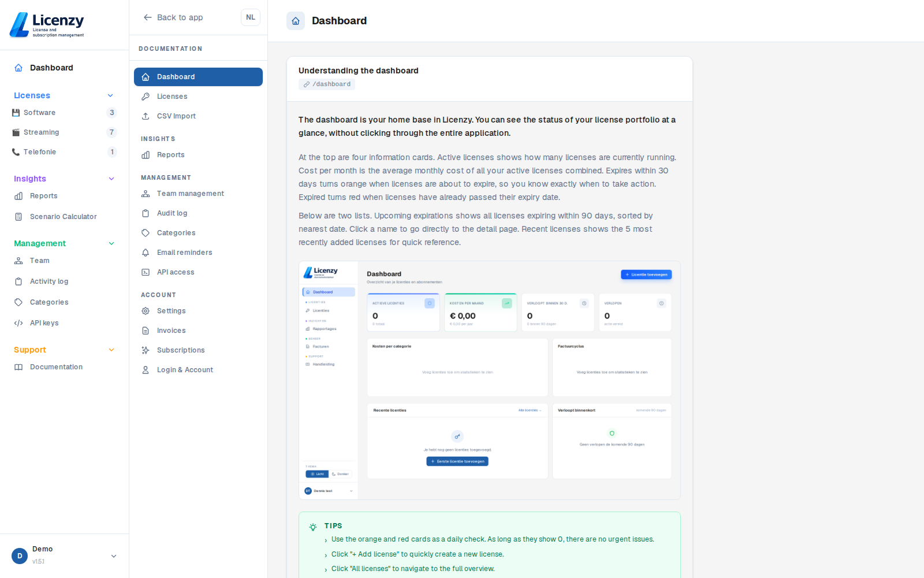Click the Categories tag icon in main sidebar
The height and width of the screenshot is (578, 924).
pos(18,302)
